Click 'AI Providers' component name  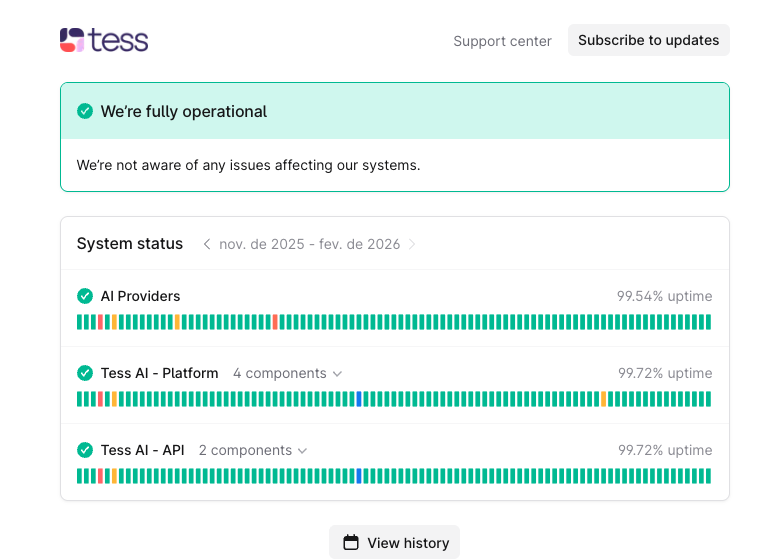tap(140, 296)
